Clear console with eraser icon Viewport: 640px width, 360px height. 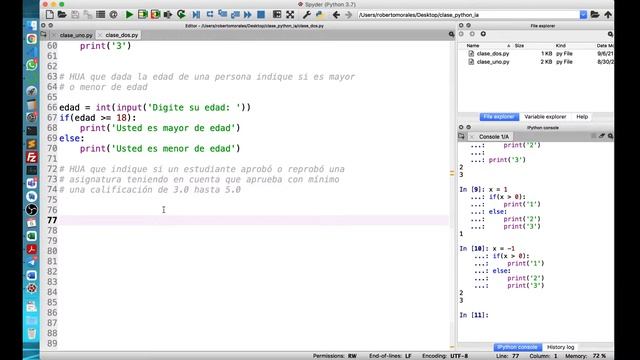(602, 136)
